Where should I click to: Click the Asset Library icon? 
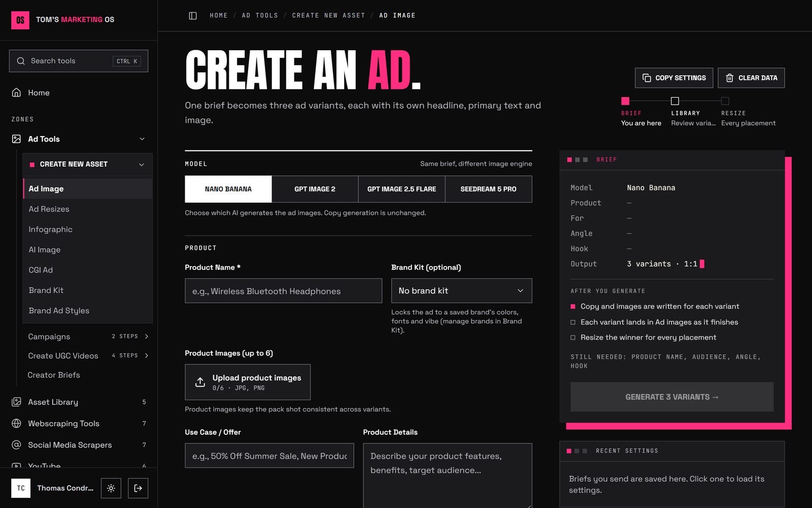[16, 402]
